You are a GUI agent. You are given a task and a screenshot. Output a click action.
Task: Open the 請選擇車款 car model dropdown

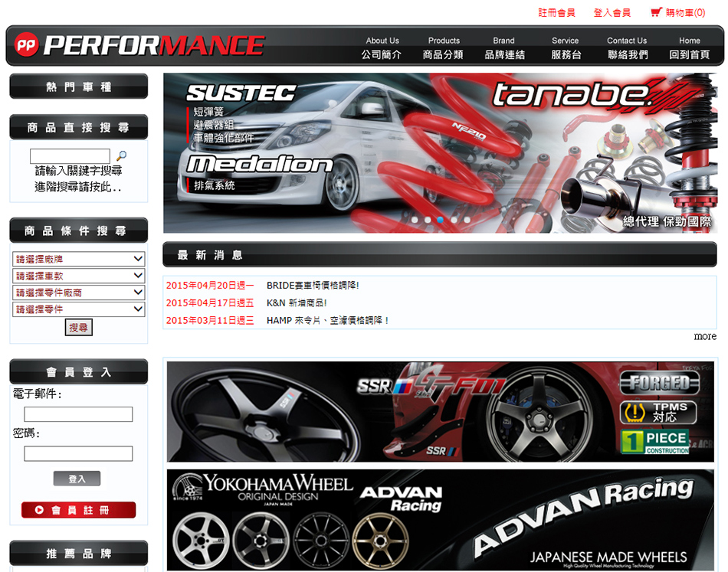tap(78, 276)
